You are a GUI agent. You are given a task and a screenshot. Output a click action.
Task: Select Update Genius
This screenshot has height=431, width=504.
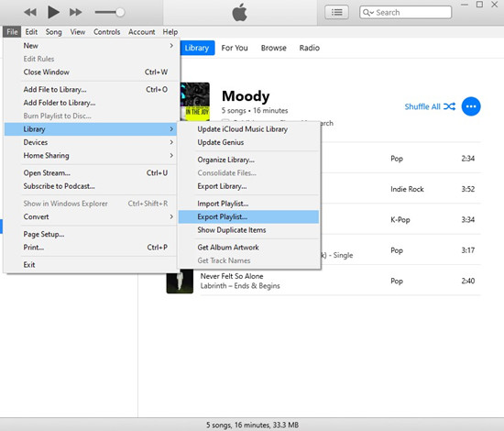[248, 142]
